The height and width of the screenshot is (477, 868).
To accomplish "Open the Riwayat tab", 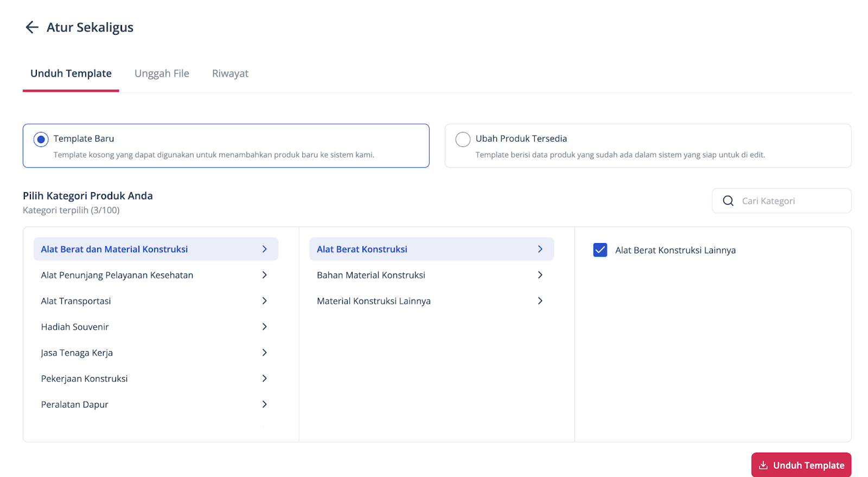I will (230, 73).
